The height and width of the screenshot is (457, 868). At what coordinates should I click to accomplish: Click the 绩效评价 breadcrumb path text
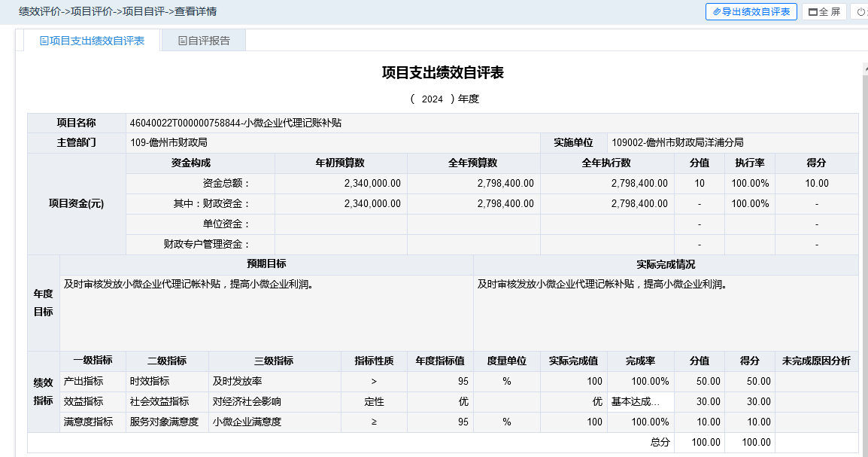point(41,11)
